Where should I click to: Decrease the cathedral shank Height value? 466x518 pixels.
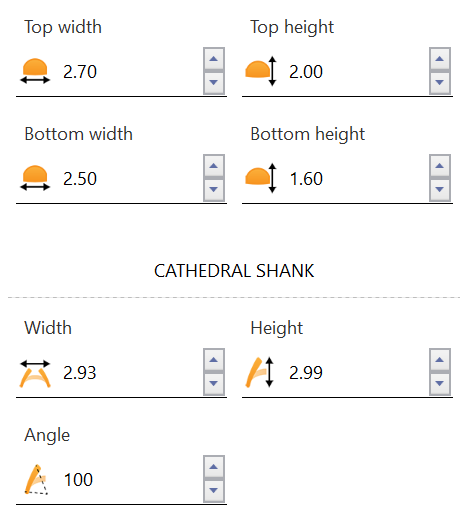(x=440, y=384)
